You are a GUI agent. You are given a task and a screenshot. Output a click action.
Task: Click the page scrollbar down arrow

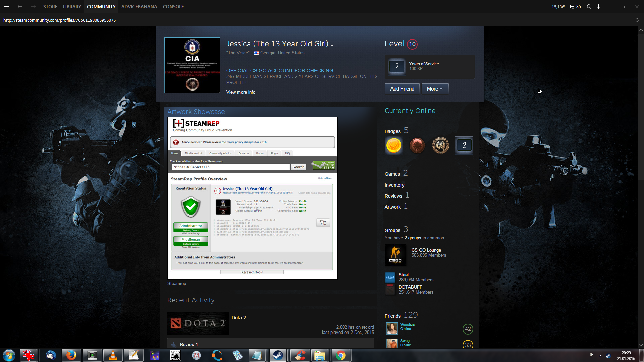[641, 345]
